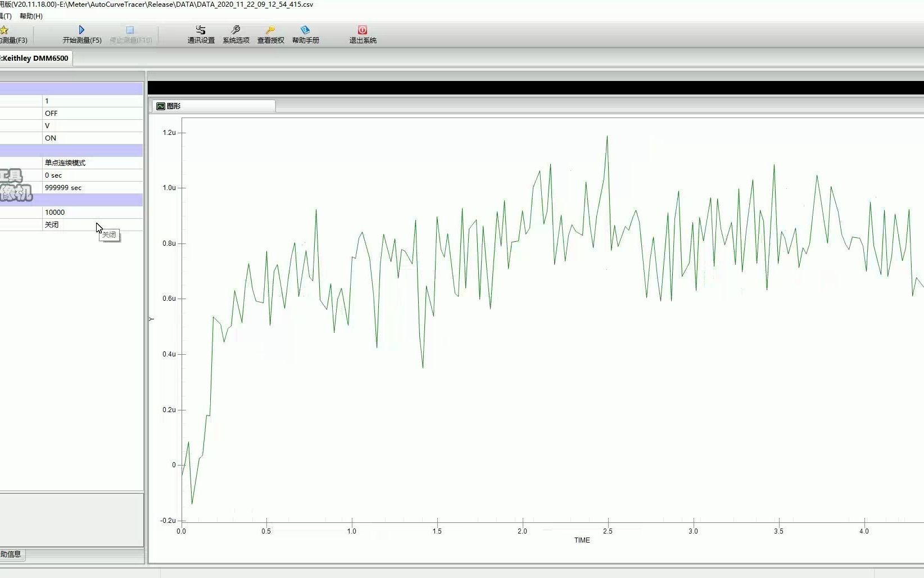924x578 pixels.
Task: Open the 帮助(H) menu
Action: click(31, 16)
